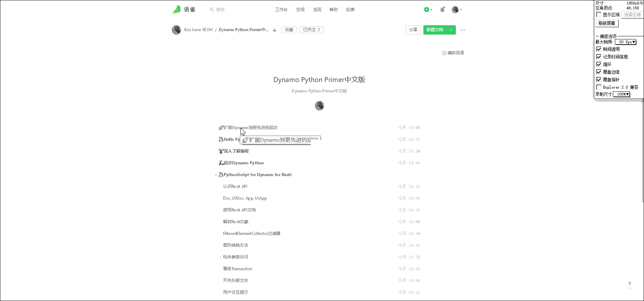Screen dimensions: 644x301
Task: Select the rocket icon of 扩展Dynamo entry
Action: tap(221, 128)
